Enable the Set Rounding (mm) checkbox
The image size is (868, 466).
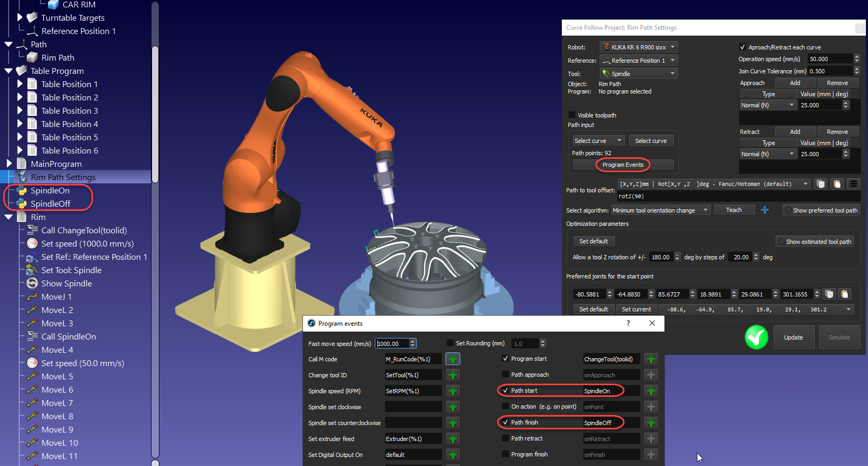pos(450,343)
